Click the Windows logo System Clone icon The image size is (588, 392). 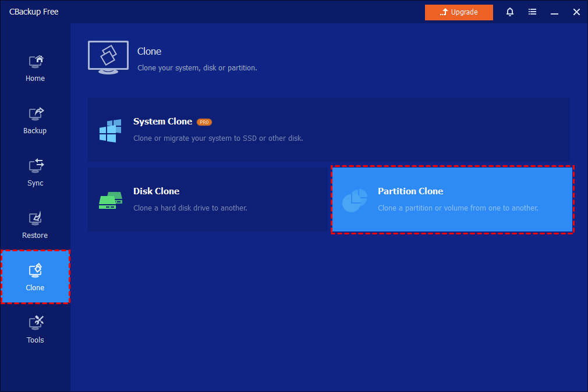[111, 130]
